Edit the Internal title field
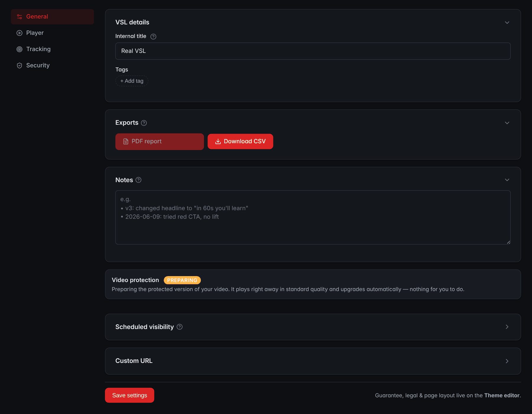The height and width of the screenshot is (414, 532). tap(313, 51)
